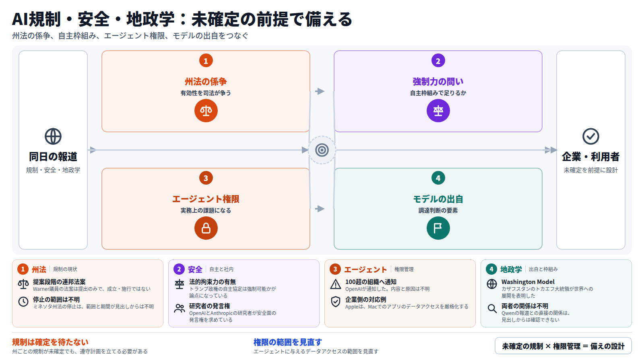Click the 両者の関係は不明 item title

pos(525,306)
